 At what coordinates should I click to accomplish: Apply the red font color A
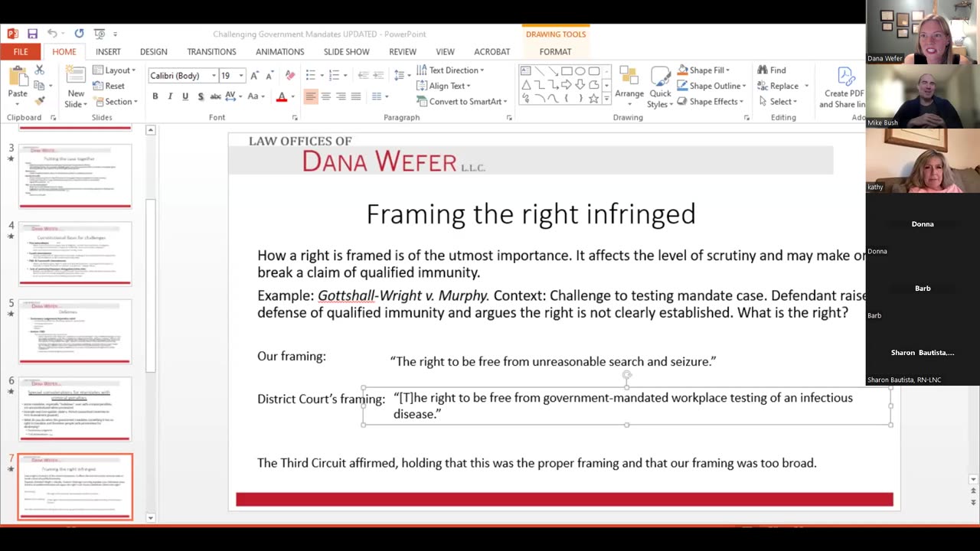282,96
